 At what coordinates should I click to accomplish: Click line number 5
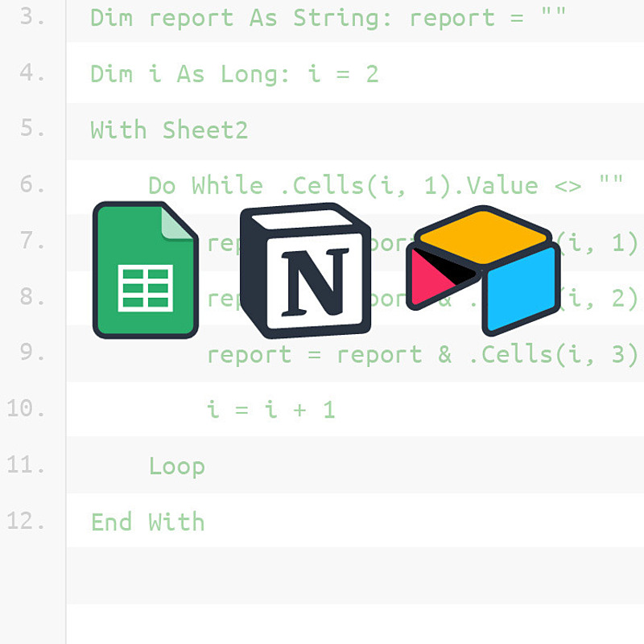pos(32,128)
